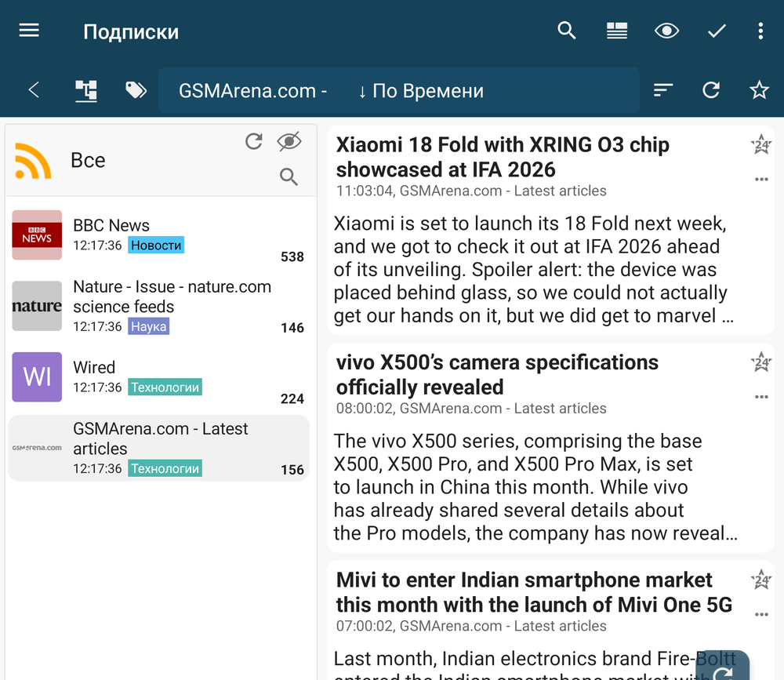
Task: Refresh all subscriptions in sidebar header
Action: [x=254, y=142]
